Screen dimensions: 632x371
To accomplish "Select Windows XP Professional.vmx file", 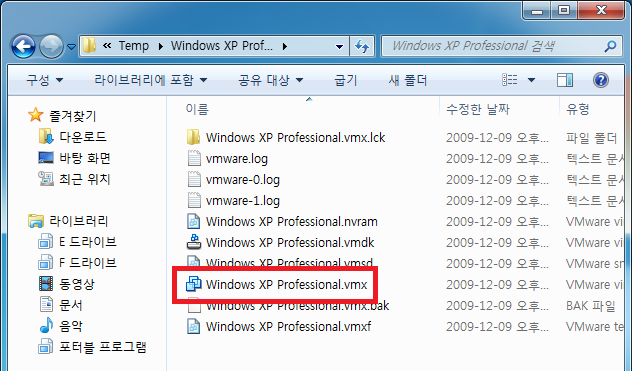I will pos(287,284).
